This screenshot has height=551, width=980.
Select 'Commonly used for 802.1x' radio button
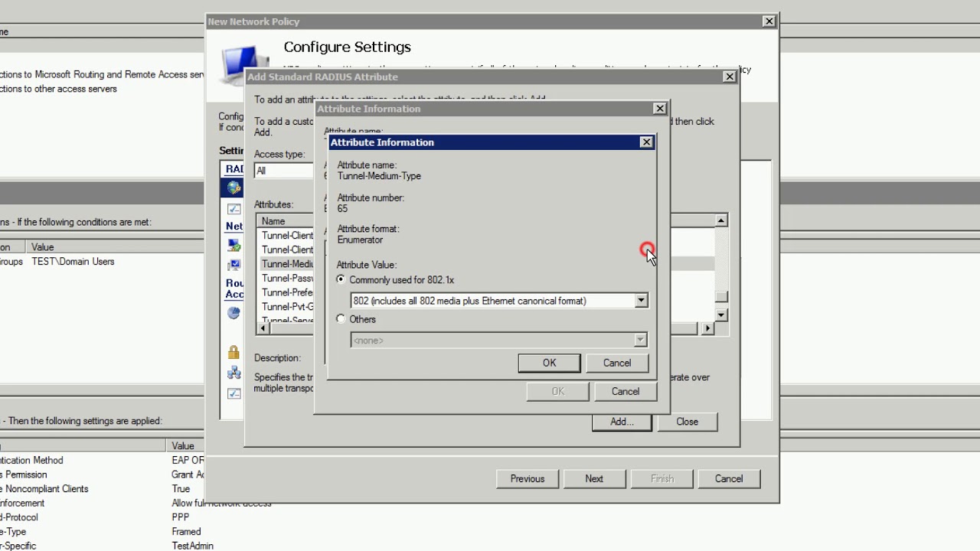click(x=341, y=280)
